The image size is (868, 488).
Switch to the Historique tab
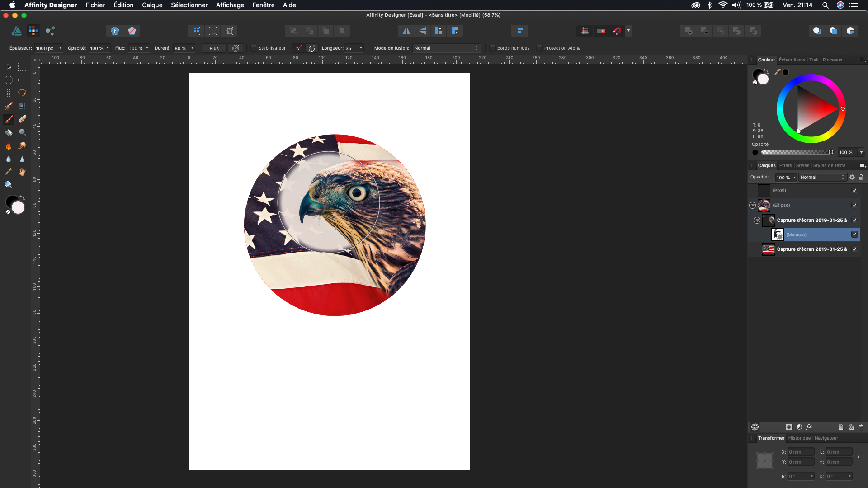[x=799, y=438]
